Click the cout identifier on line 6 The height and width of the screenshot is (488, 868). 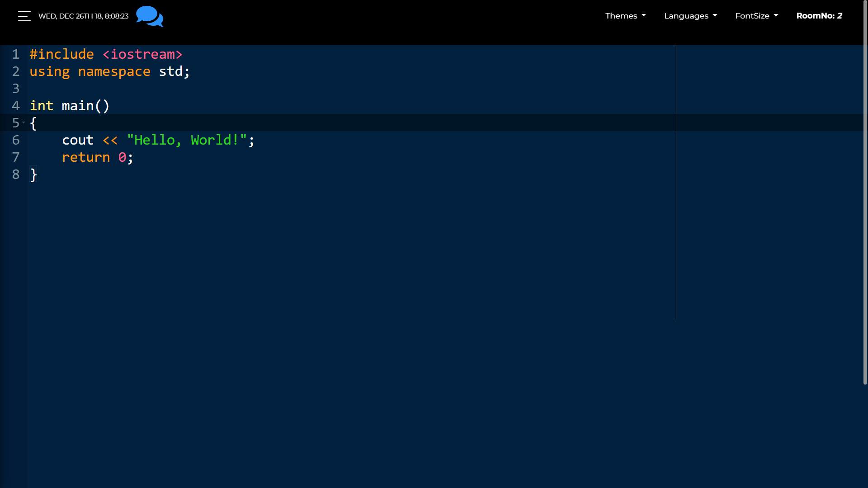(78, 140)
